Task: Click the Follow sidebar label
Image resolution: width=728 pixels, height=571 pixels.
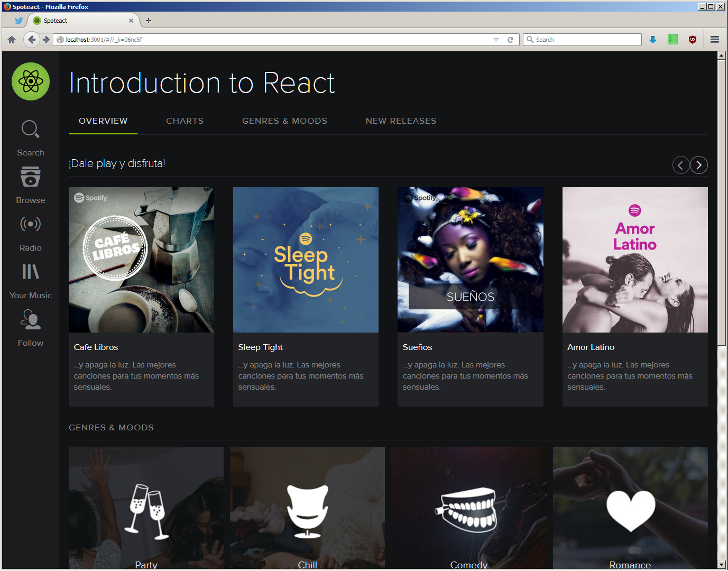Action: click(x=31, y=343)
